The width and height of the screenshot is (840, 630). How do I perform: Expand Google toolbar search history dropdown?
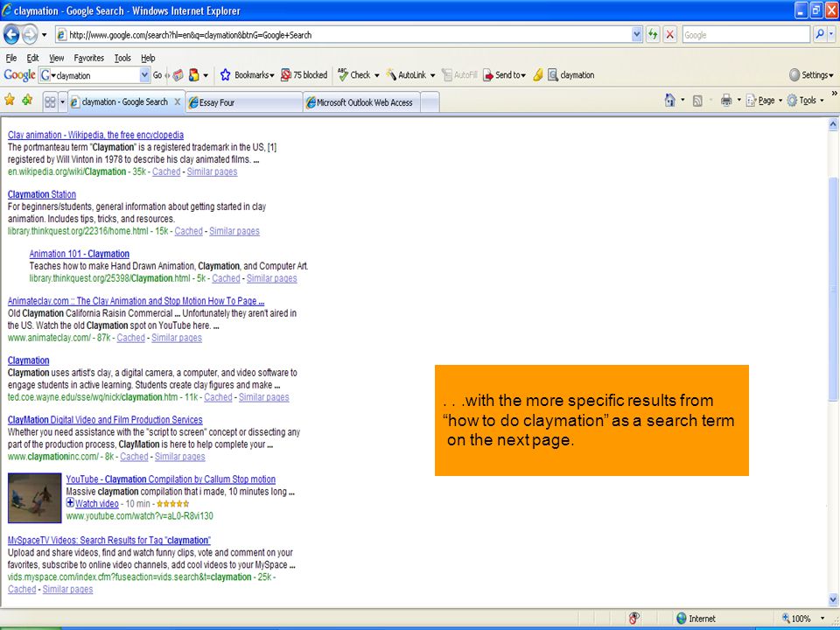click(x=144, y=75)
